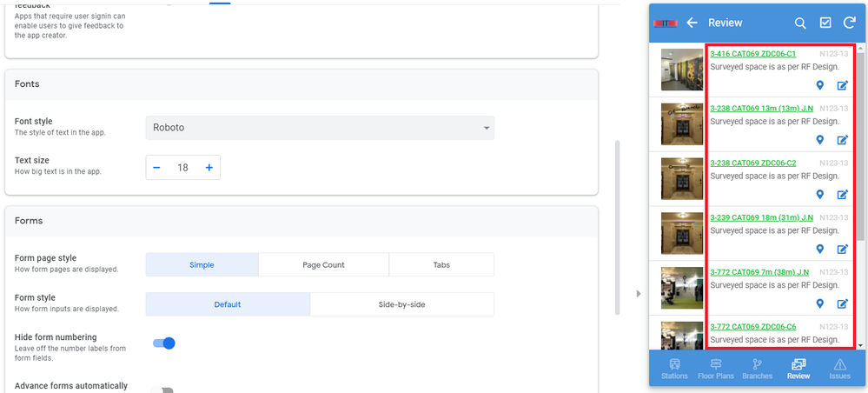View the photo thumbnail for 3-416 CAT069 ZDC06-C1
The height and width of the screenshot is (393, 868).
click(x=682, y=70)
